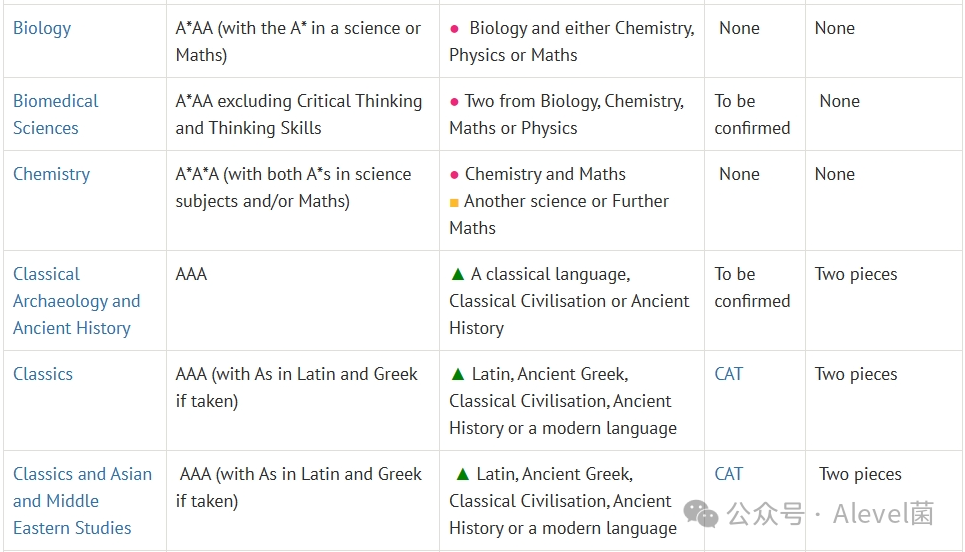Image resolution: width=965 pixels, height=552 pixels.
Task: Open the Classics course link
Action: point(43,374)
